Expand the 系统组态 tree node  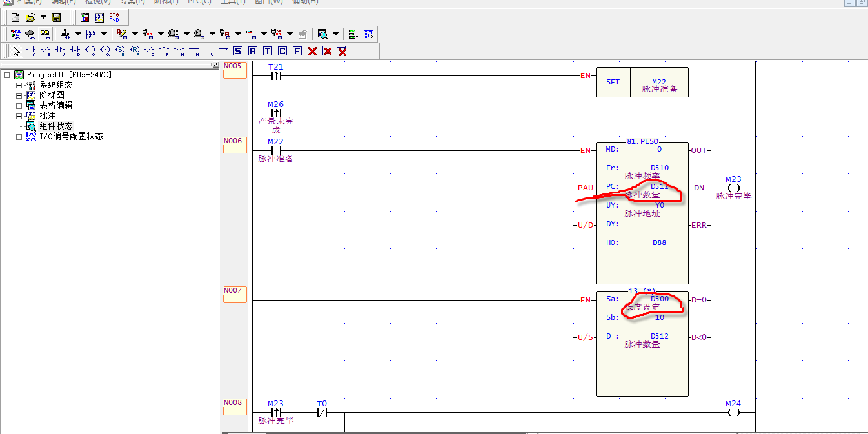point(19,85)
